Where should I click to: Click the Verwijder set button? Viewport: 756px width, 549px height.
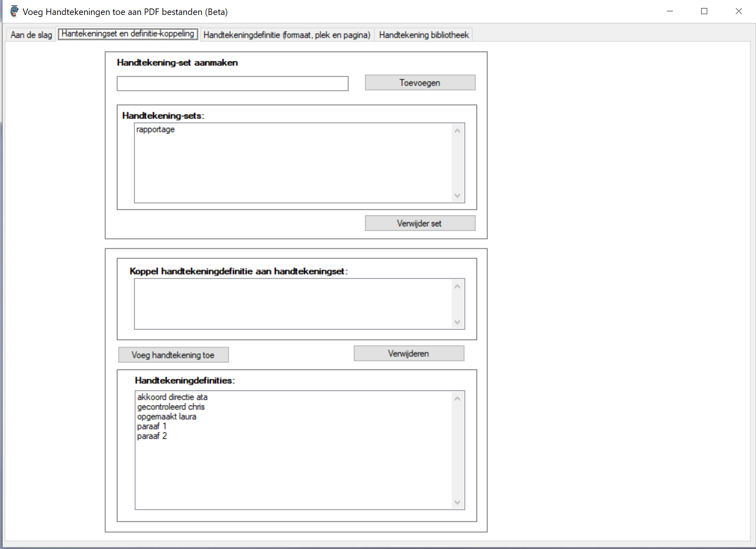420,223
